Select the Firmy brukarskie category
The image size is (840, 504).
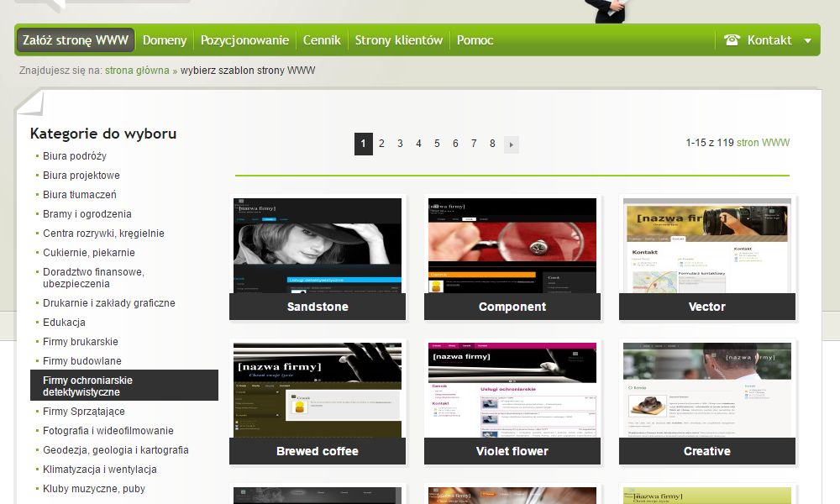tap(81, 341)
